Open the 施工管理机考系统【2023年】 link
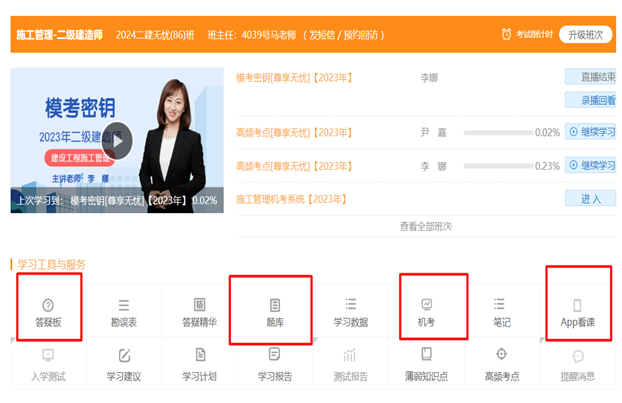The image size is (622, 403). (x=291, y=199)
